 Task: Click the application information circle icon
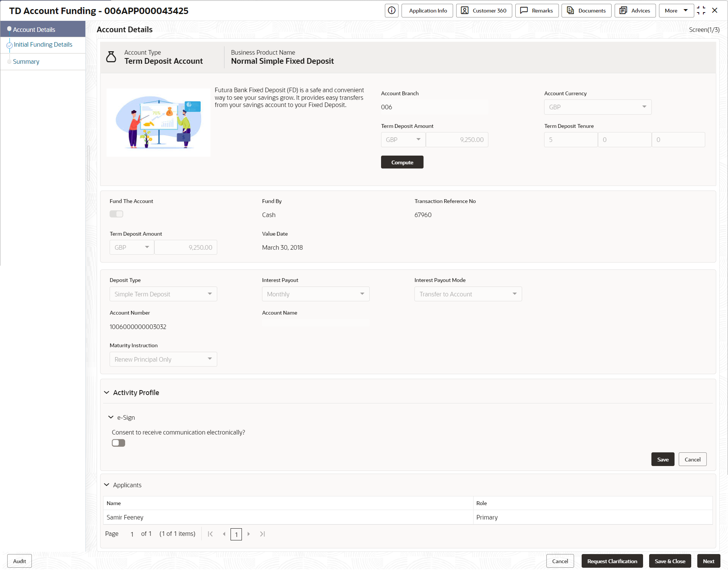[x=391, y=11]
